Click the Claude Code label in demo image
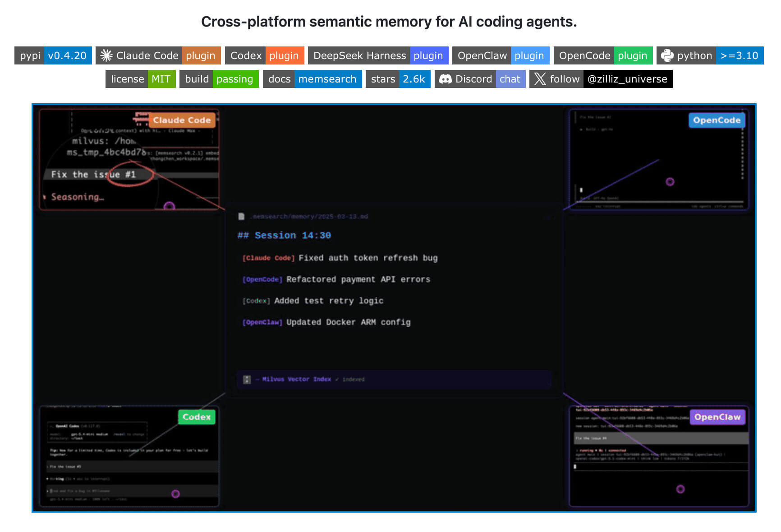 point(182,120)
